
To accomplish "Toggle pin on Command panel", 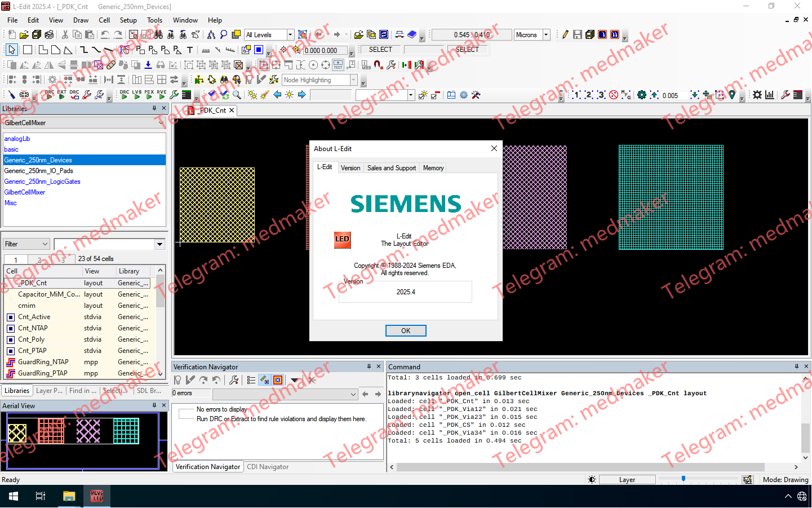I will click(x=797, y=366).
